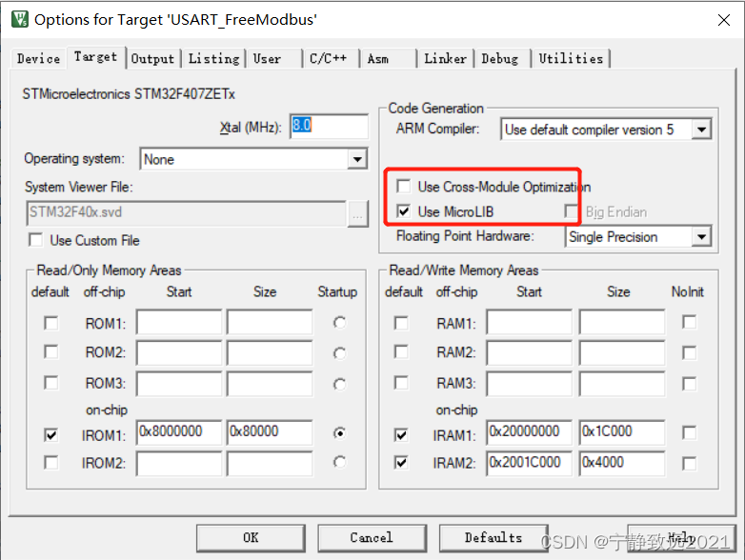The image size is (745, 560).
Task: Reset options with the Defaults button
Action: (493, 538)
